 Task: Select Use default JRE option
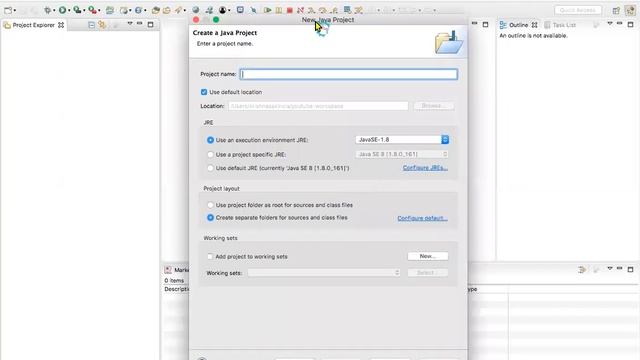coord(210,168)
